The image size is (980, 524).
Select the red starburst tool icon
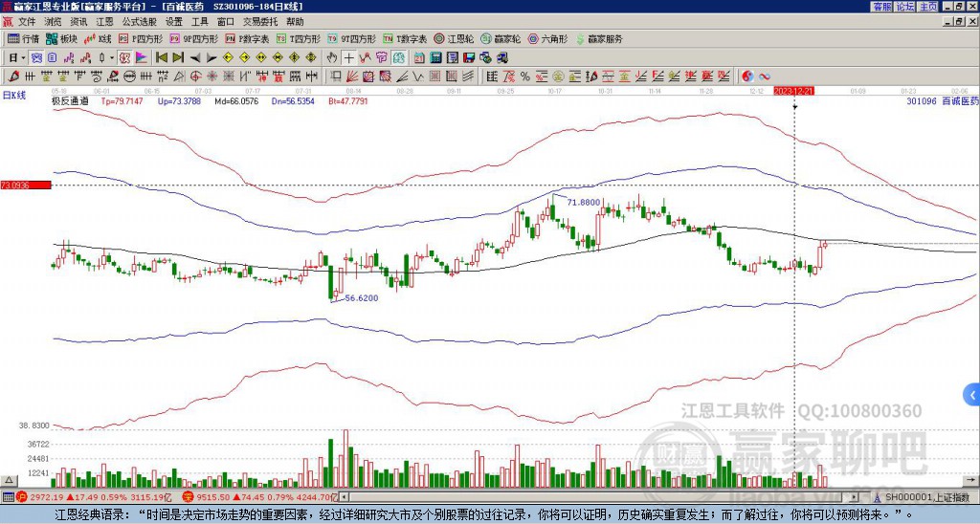click(x=212, y=76)
